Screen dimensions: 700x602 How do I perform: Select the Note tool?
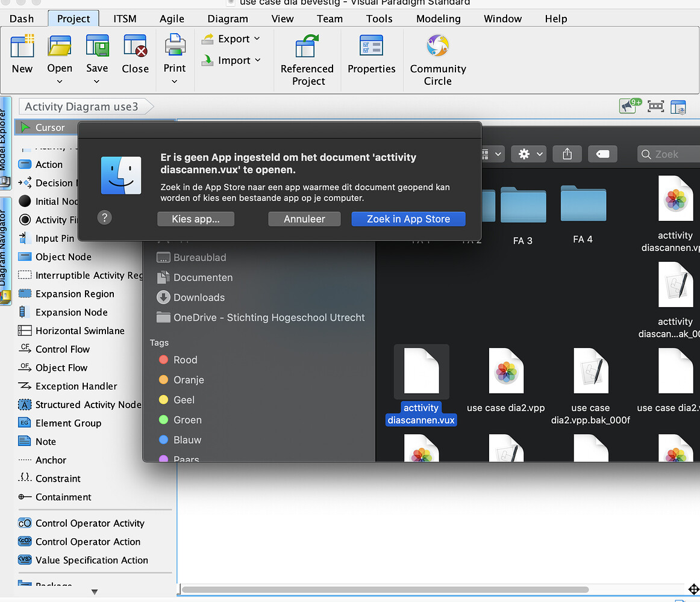(37, 441)
